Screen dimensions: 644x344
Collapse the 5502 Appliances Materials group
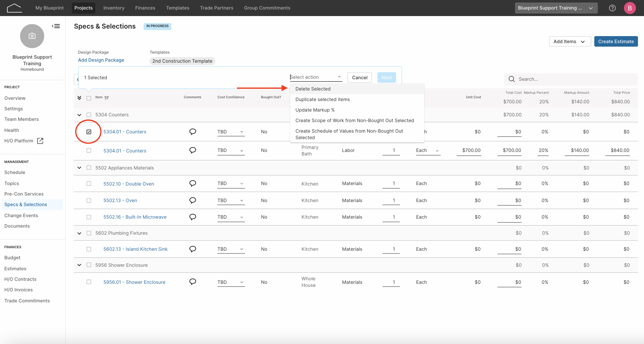point(79,168)
